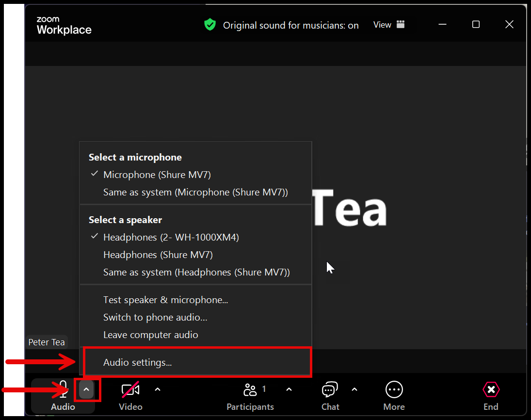Click the green encryption shield icon
Screen dimensions: 531x420
[x=210, y=25]
